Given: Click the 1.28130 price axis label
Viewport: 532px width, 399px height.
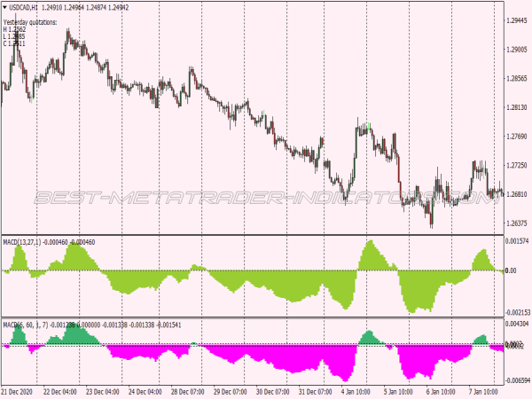Looking at the screenshot, I should [x=517, y=107].
